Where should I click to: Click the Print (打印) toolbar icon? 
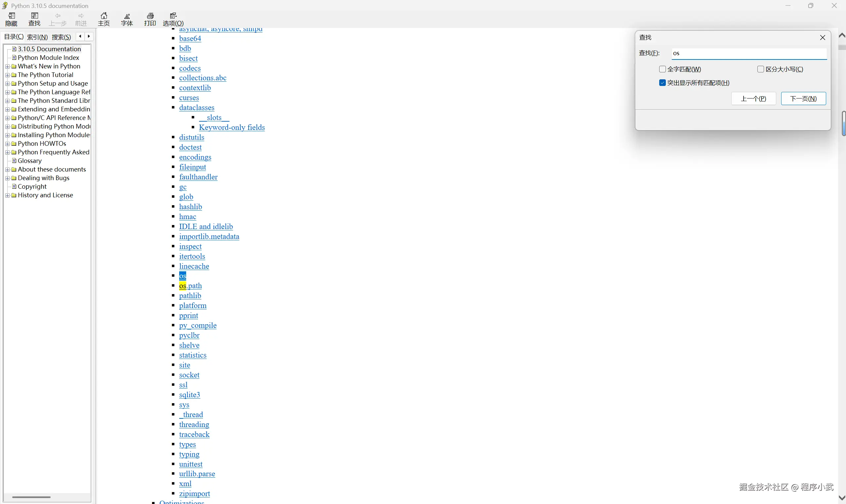[150, 19]
